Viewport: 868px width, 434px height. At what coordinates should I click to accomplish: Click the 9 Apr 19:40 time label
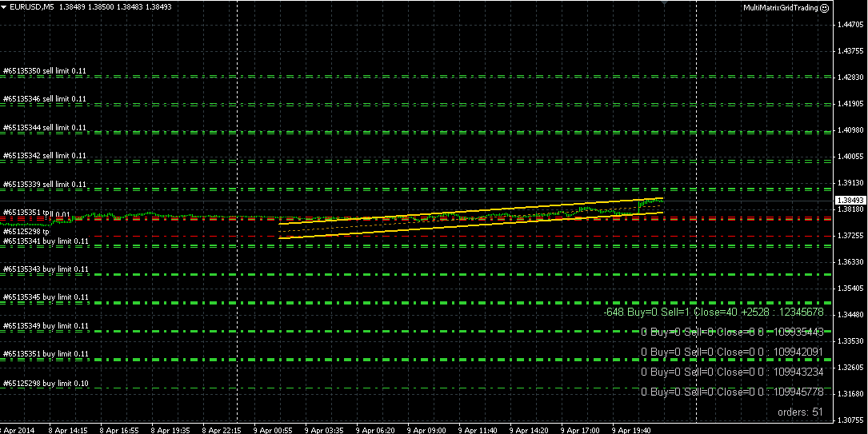pyautogui.click(x=631, y=429)
